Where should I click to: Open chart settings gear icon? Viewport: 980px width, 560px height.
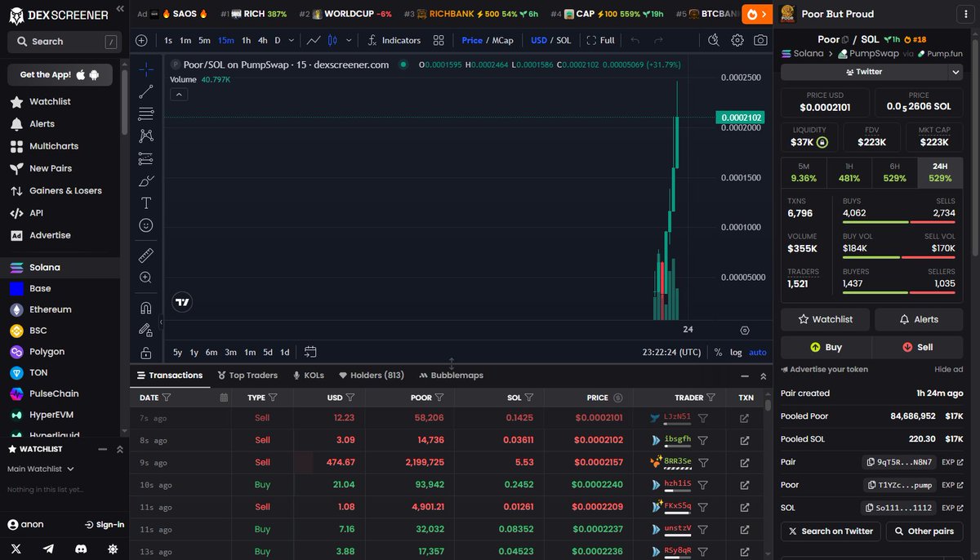[x=737, y=40]
